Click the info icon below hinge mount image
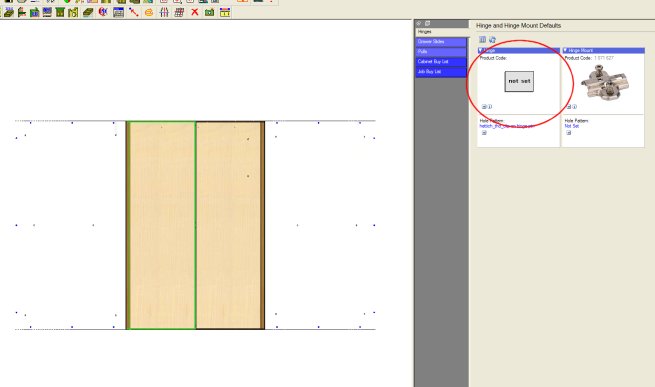Viewport: 655px width, 387px height. pos(575,107)
